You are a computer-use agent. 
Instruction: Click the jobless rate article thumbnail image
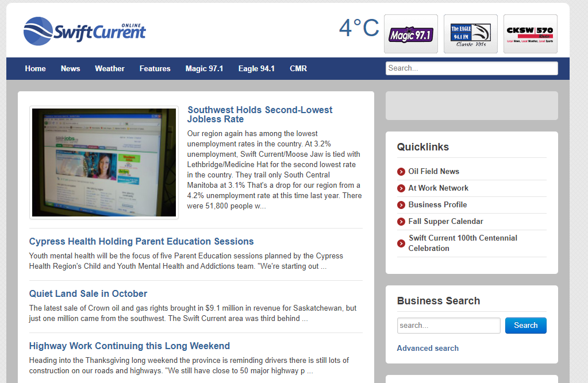coord(103,163)
